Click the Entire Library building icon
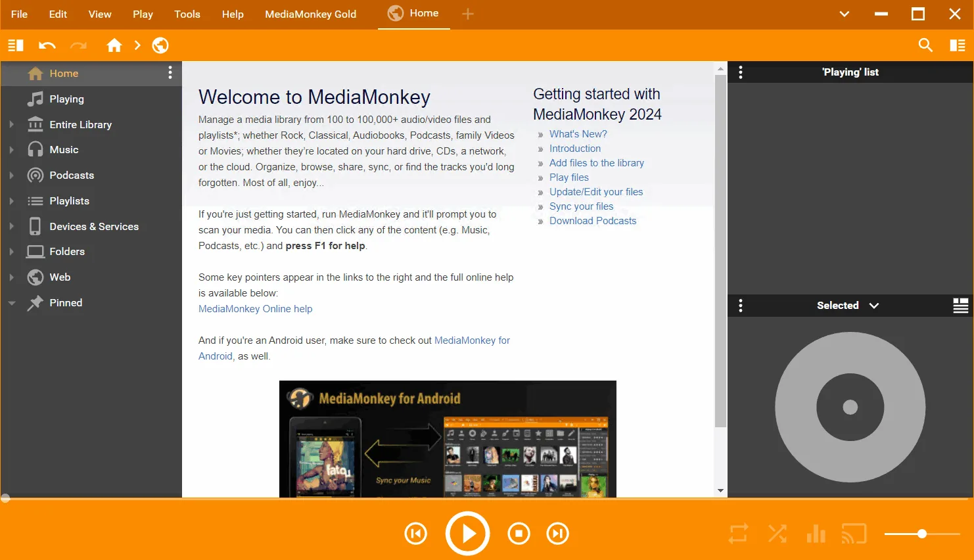The width and height of the screenshot is (974, 560). (x=35, y=124)
